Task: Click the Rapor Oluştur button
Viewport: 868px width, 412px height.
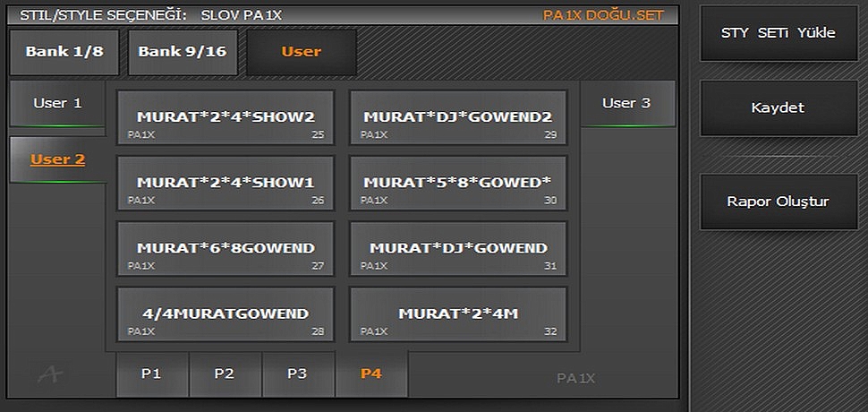Action: [778, 202]
